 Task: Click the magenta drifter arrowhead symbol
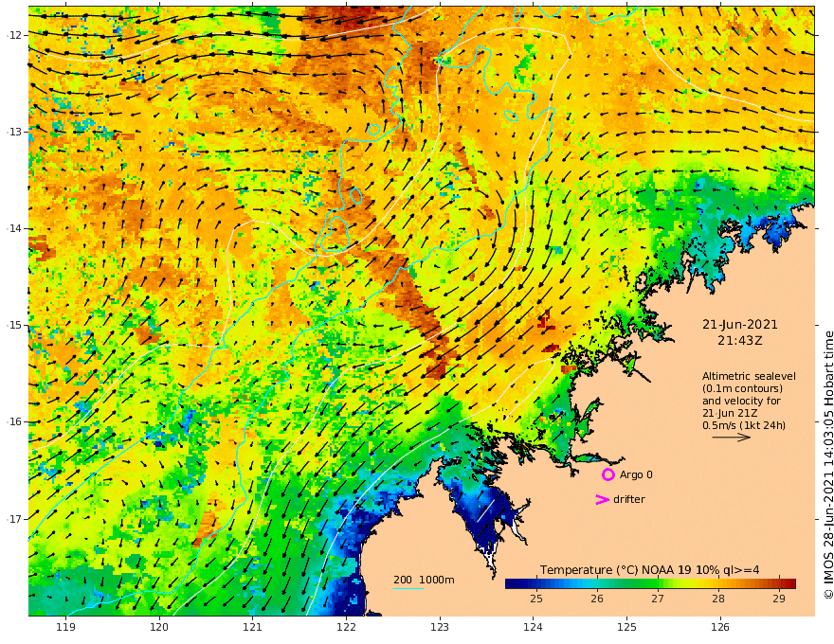tap(602, 499)
